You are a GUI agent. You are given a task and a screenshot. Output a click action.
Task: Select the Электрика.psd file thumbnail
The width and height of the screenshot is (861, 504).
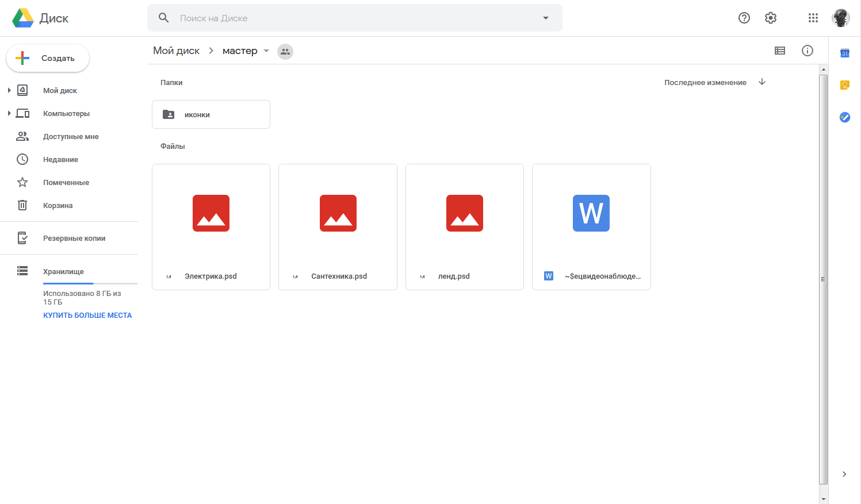pyautogui.click(x=211, y=214)
